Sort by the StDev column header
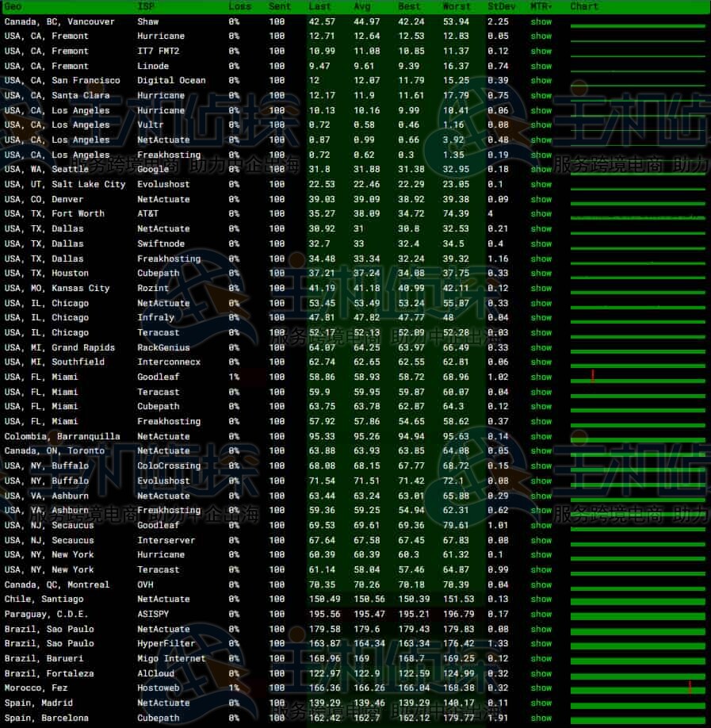The height and width of the screenshot is (728, 711). [x=501, y=6]
